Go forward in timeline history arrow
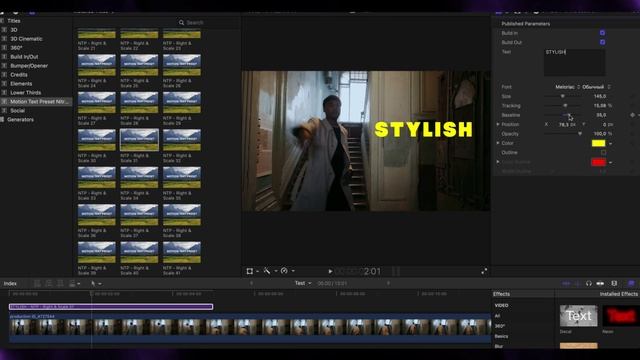The image size is (640, 360). pos(388,283)
